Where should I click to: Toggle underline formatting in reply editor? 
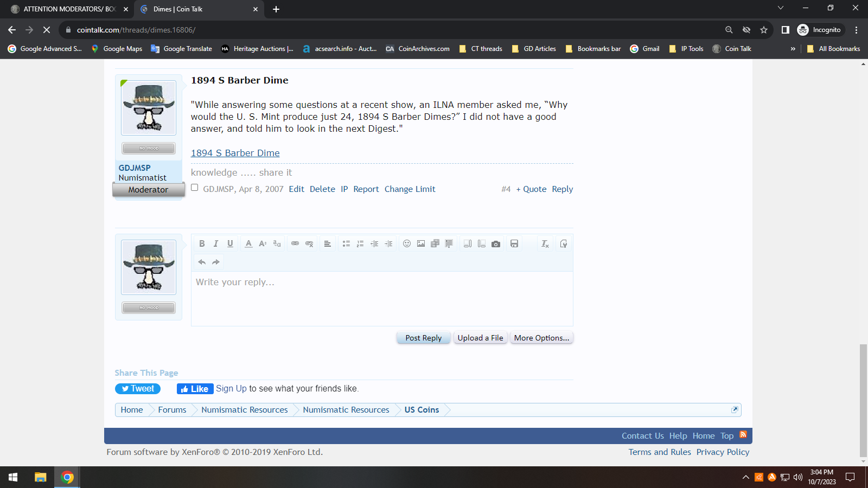(x=230, y=244)
